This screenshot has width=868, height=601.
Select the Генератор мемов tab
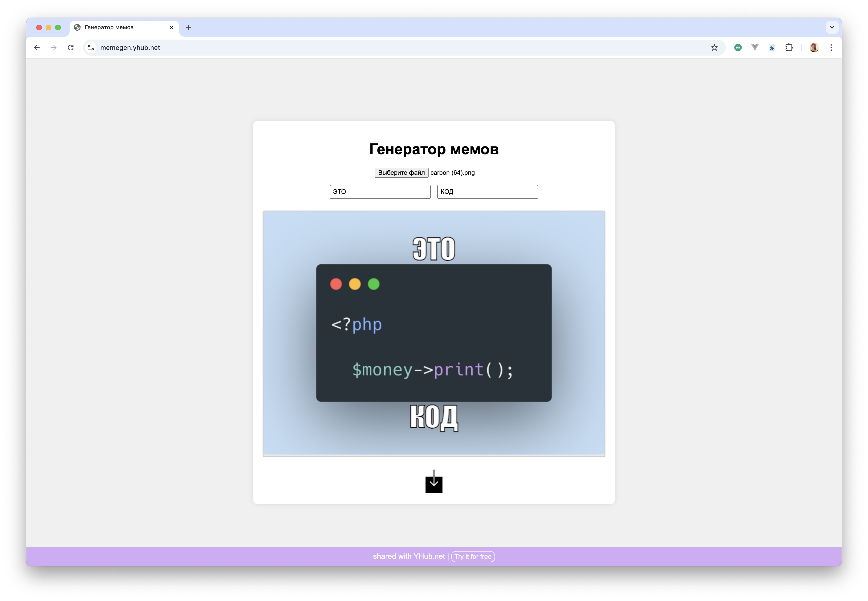tap(124, 28)
